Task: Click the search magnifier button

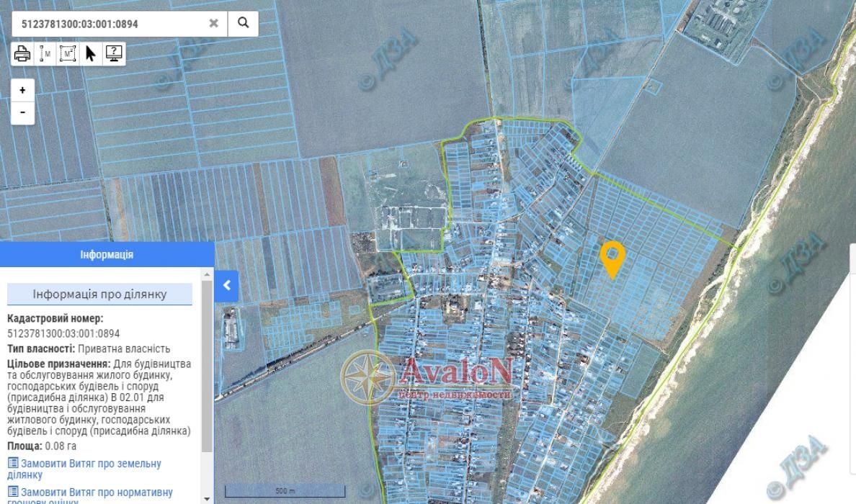Action: point(243,23)
